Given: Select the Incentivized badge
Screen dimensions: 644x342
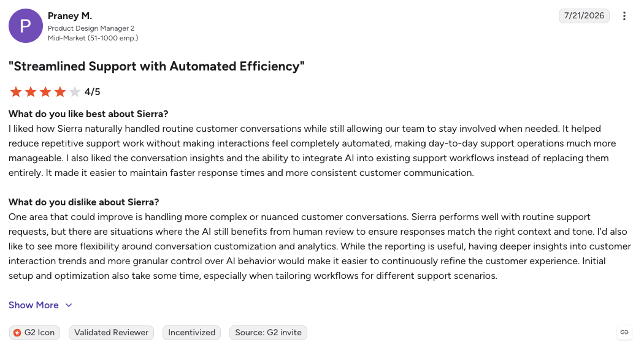Looking at the screenshot, I should [x=192, y=333].
